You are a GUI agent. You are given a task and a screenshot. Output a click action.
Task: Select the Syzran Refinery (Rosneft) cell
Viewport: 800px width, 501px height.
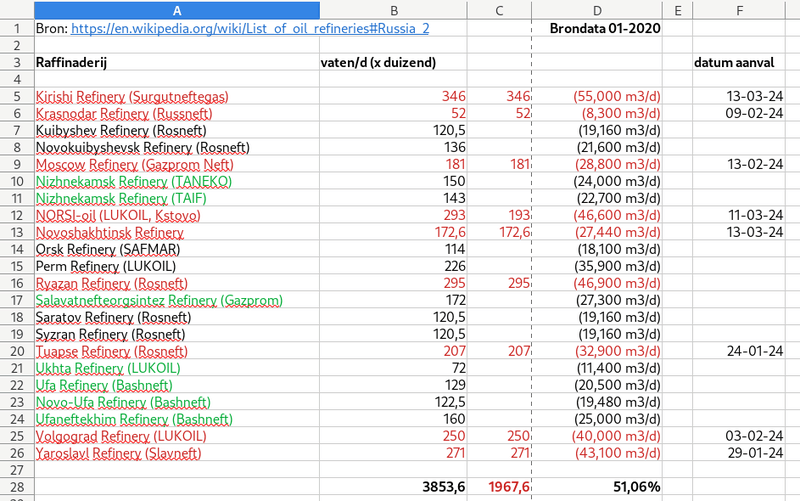coord(177,334)
